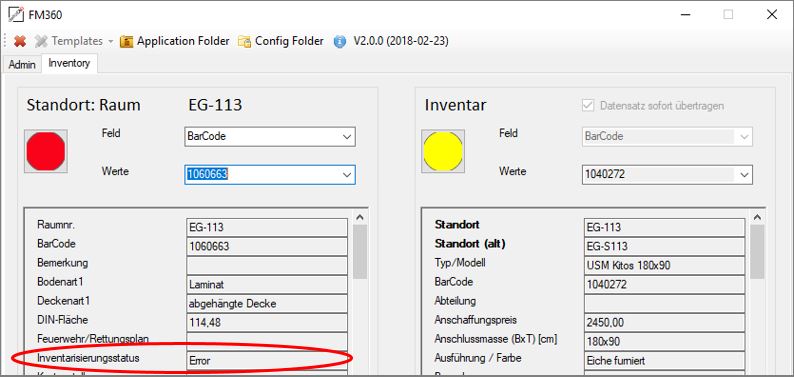Click the Inventarisierungsstatus field Error

point(267,360)
